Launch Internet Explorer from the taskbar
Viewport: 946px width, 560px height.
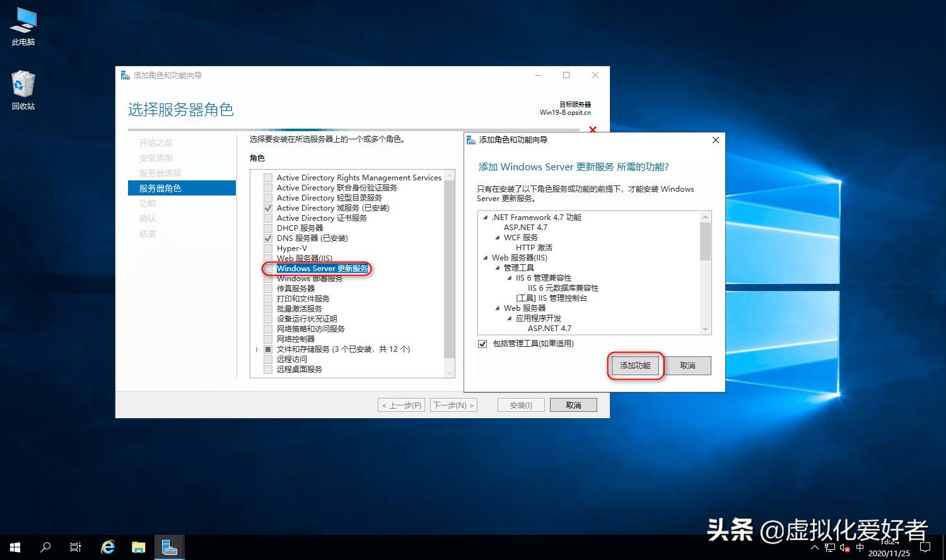tap(107, 547)
